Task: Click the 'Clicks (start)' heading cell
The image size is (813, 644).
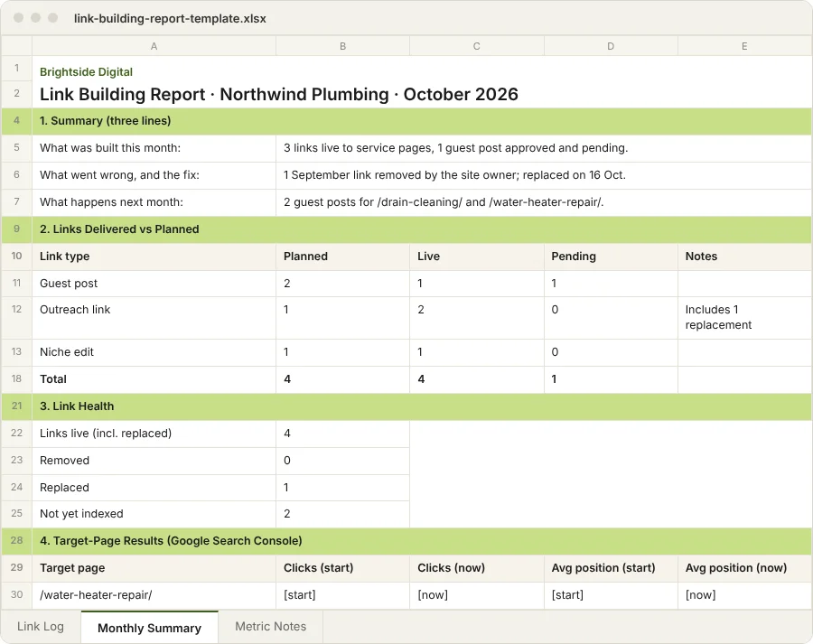Action: pos(342,568)
